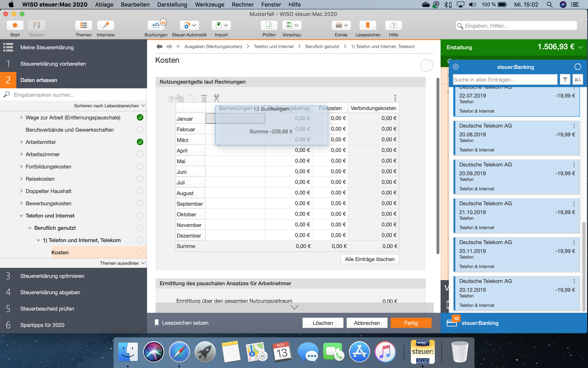
Task: Expand the Fortbildungskosten tree item
Action: point(21,166)
